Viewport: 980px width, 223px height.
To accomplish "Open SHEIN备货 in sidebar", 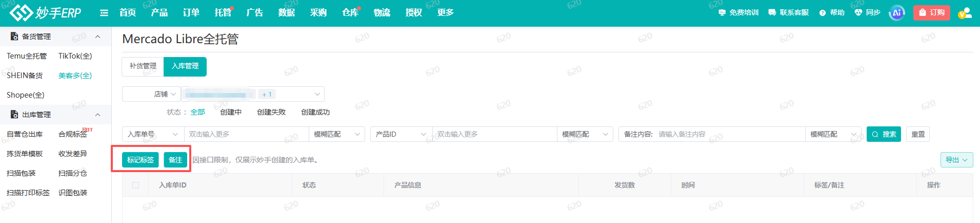I will (x=25, y=76).
